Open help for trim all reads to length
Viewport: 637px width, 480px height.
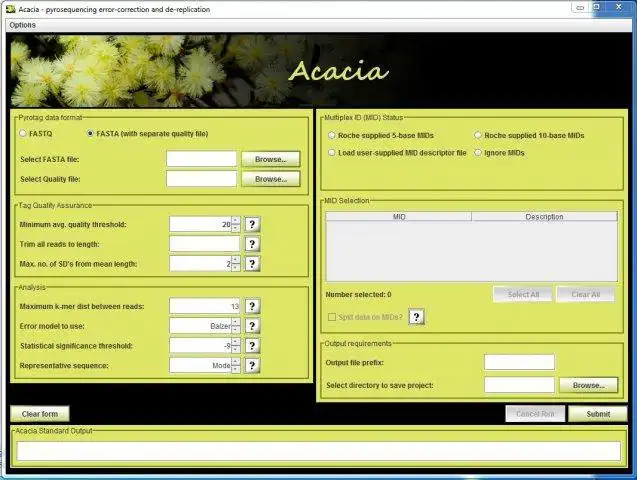[252, 244]
